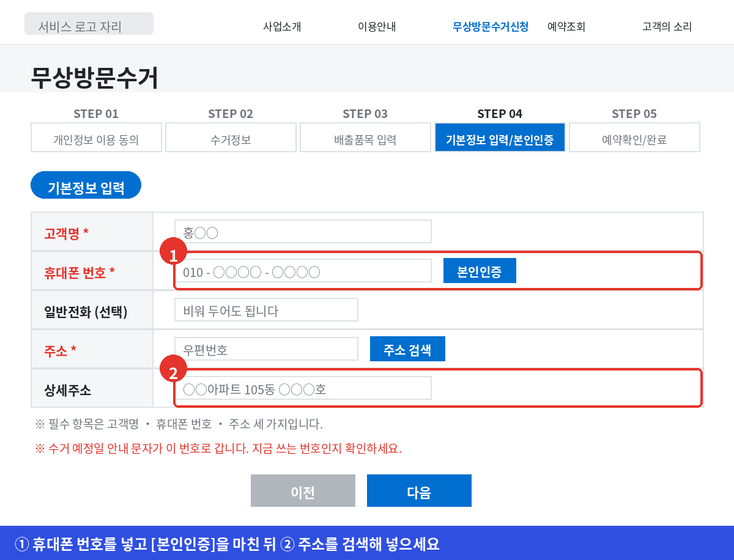Click the 상세주소 field label

tap(68, 389)
